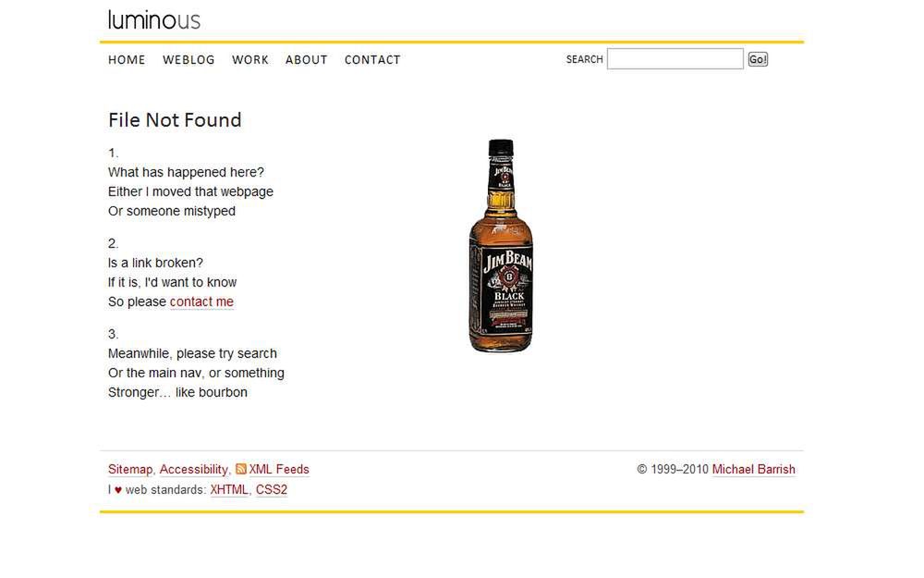Click the line 'Meanwhile, please try search'

(x=193, y=353)
